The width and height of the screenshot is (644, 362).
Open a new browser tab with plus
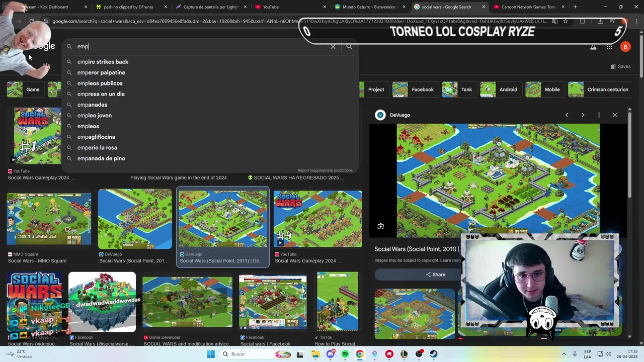(575, 7)
